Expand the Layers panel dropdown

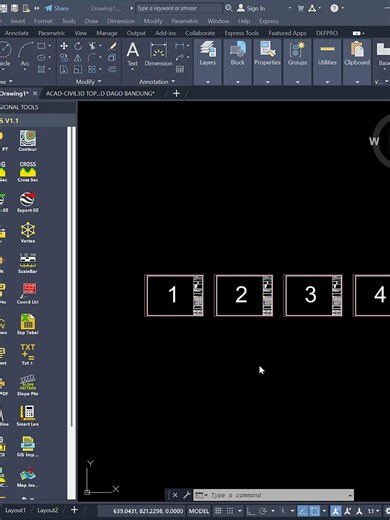point(208,82)
